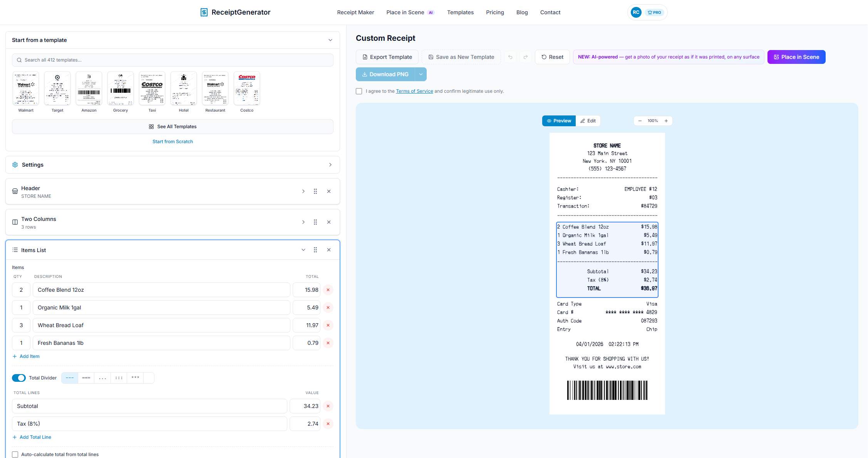Collapse the Start from a template section
Viewport: 868px width, 458px height.
330,40
